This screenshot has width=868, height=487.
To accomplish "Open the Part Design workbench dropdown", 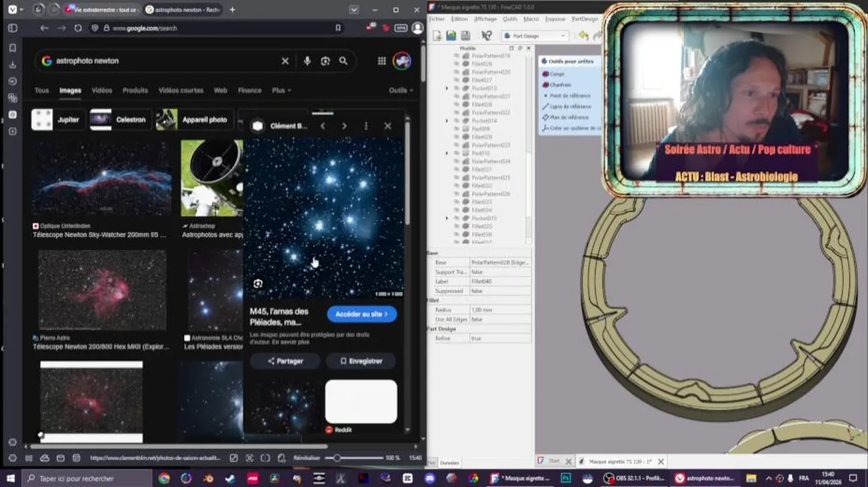I will [535, 36].
